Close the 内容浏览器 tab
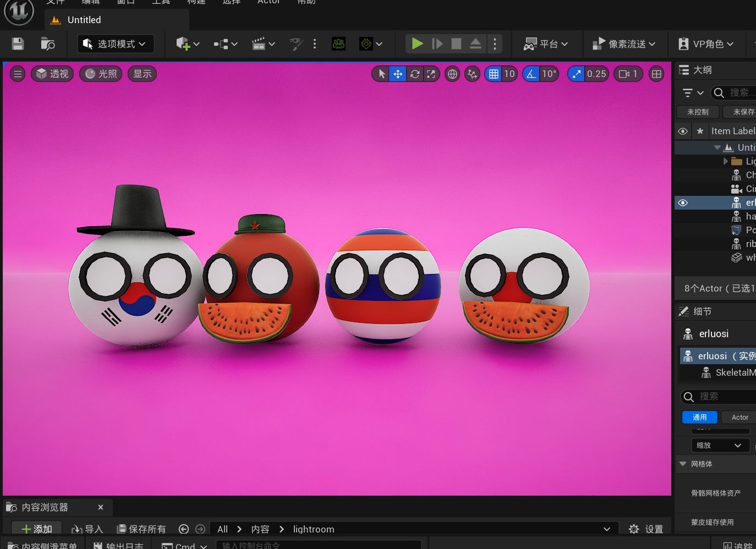The image size is (756, 549). coord(101,507)
